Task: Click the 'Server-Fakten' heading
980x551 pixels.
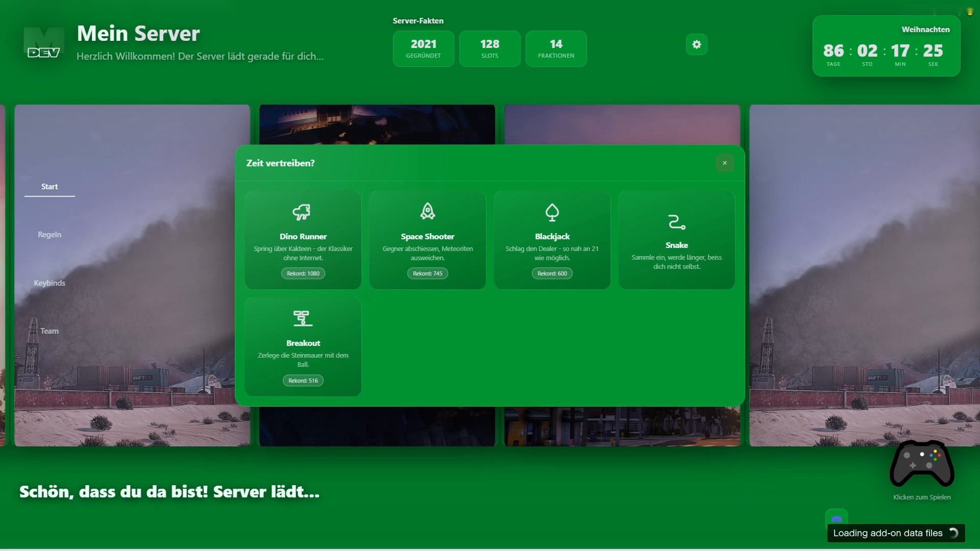Action: [418, 21]
